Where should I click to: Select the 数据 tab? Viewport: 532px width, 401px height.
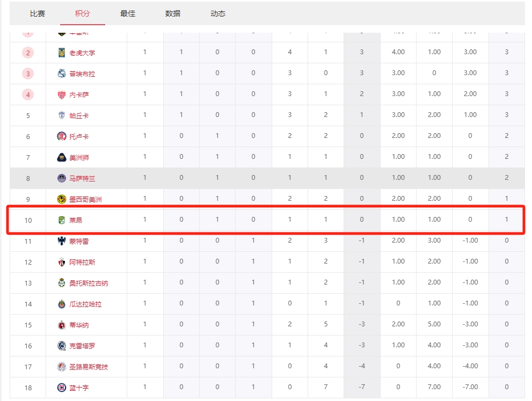[173, 13]
